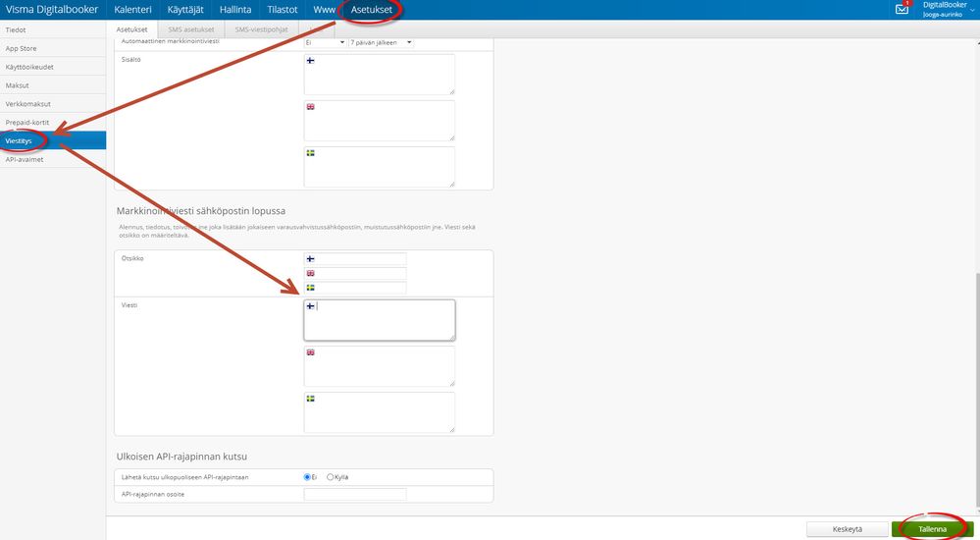Screen dimensions: 980x540
Task: Select API-avaimet in the sidebar
Action: coord(53,159)
